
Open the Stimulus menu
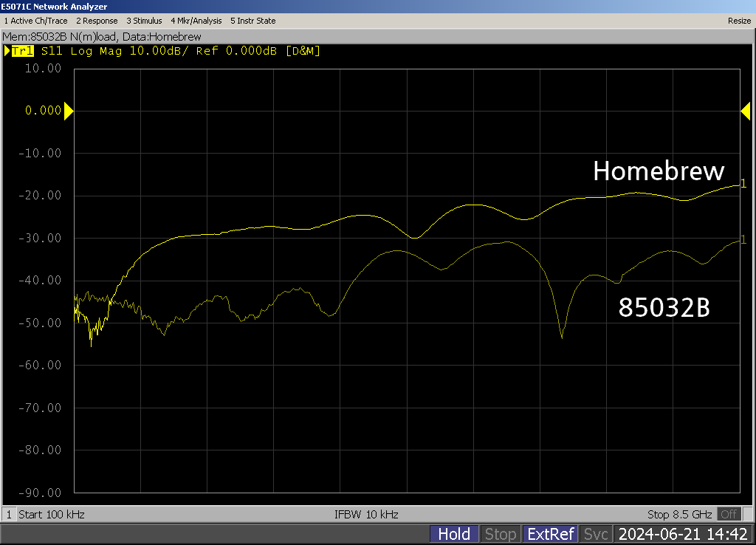tap(144, 21)
